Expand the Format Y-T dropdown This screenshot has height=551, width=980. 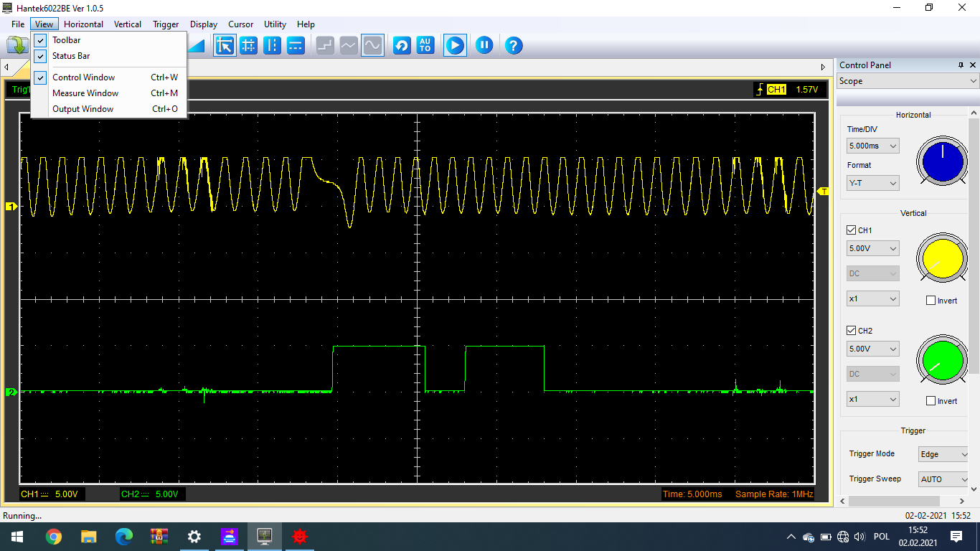pyautogui.click(x=872, y=183)
